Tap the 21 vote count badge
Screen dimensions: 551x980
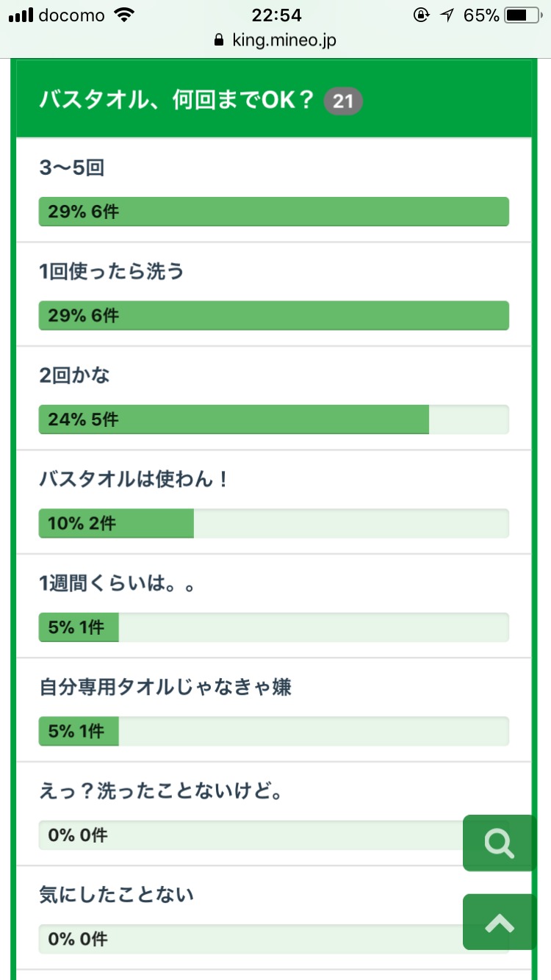[343, 101]
